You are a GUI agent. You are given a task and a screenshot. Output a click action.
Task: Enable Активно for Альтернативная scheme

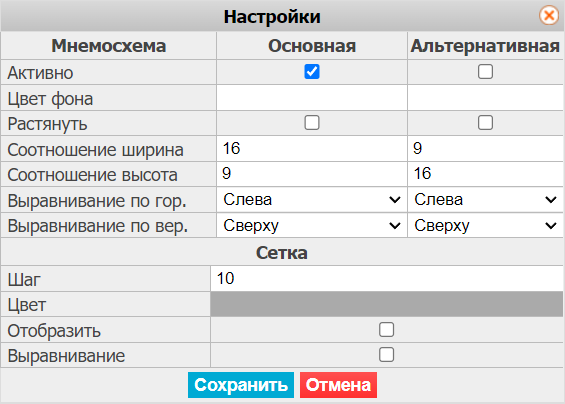click(x=485, y=72)
